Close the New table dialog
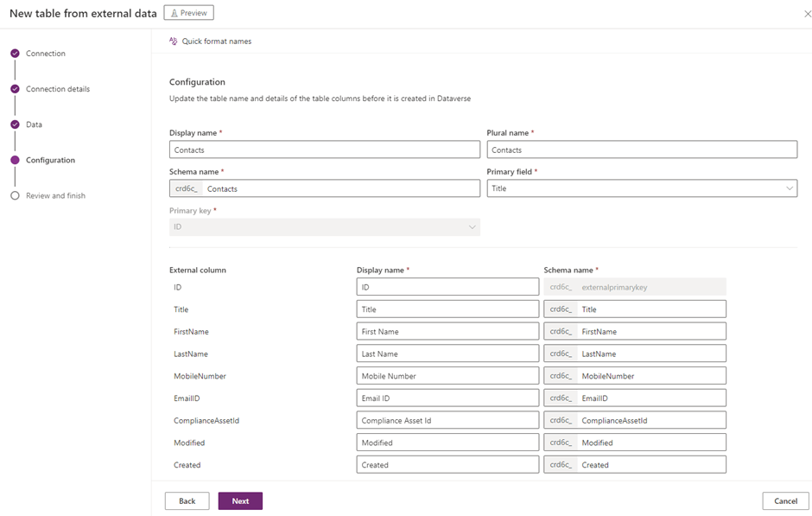 808,14
